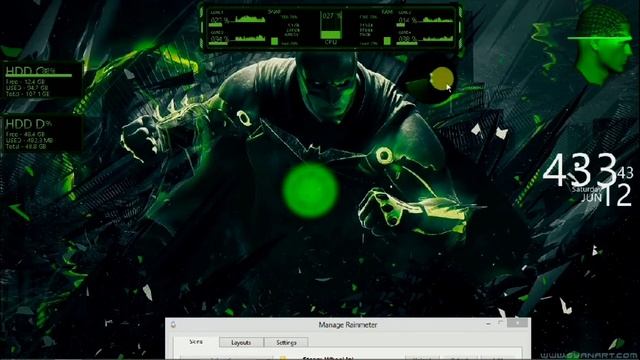
Task: Click the yellow circle skin near the cursor
Action: [x=442, y=78]
